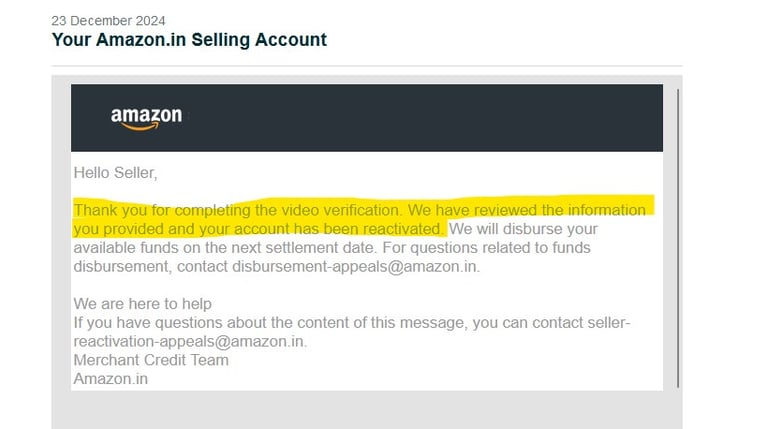768x429 pixels.
Task: Click the Amazon logo in the email header
Action: point(146,119)
